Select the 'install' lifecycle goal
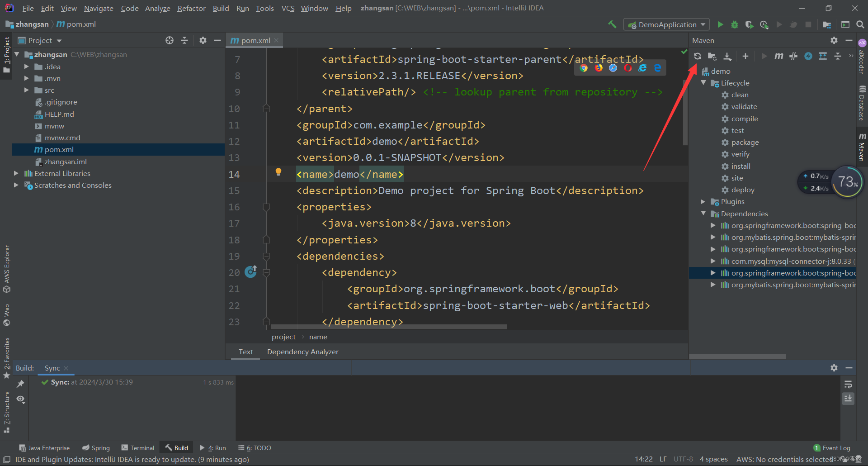The height and width of the screenshot is (466, 868). click(x=741, y=166)
